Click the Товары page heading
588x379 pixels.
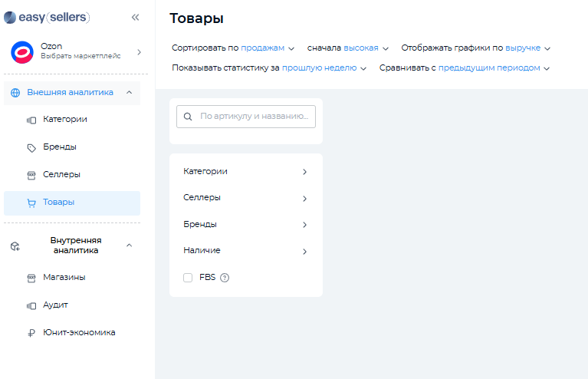pyautogui.click(x=196, y=18)
